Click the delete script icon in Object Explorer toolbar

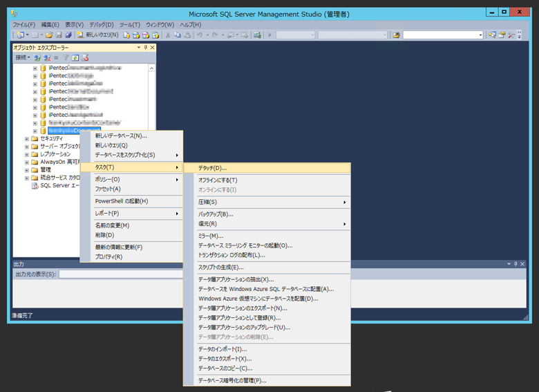[x=85, y=58]
